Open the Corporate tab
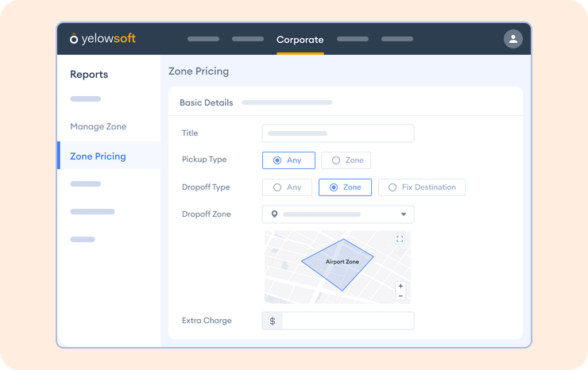 [x=300, y=40]
